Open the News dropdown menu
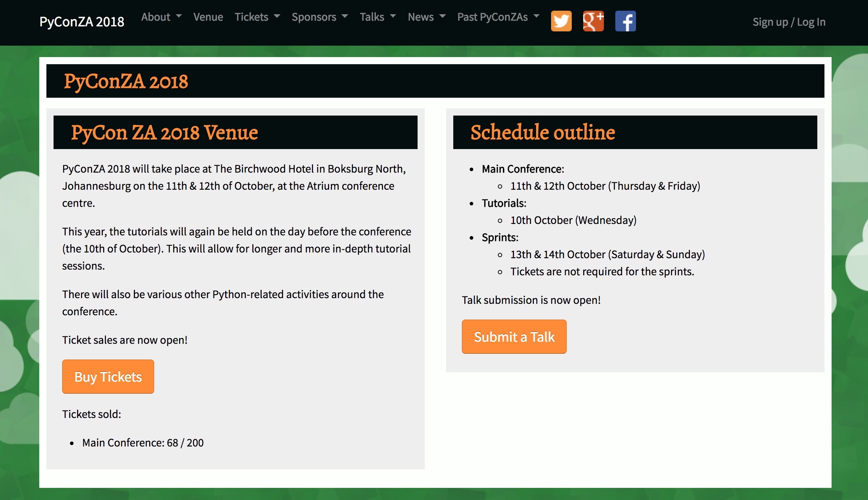The height and width of the screenshot is (500, 868). (x=427, y=17)
